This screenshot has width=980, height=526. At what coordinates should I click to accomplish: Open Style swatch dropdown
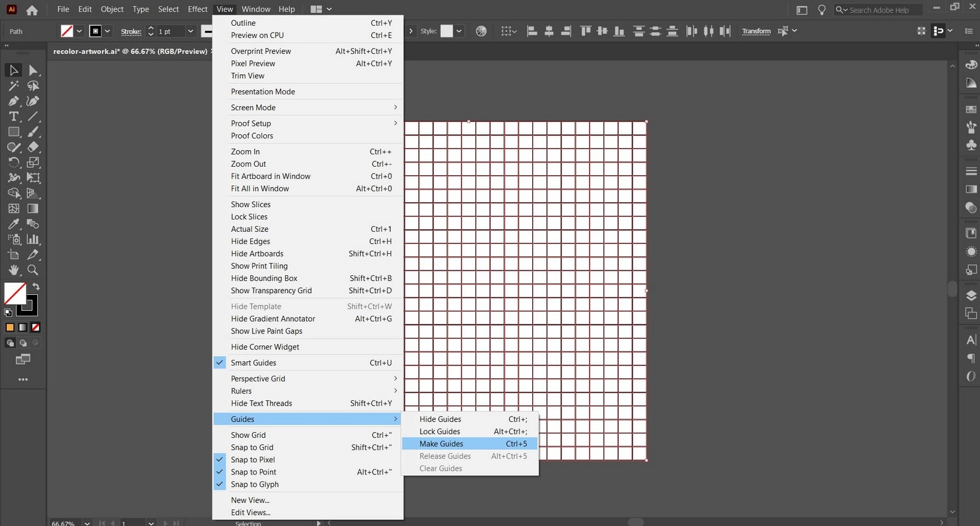tap(459, 31)
